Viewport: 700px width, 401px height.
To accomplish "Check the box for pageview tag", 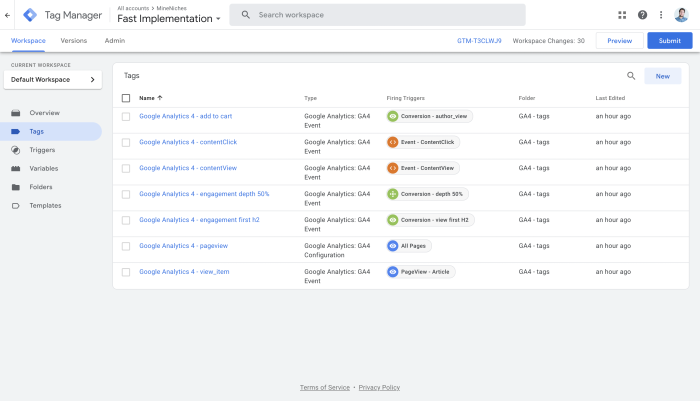I will click(x=126, y=246).
